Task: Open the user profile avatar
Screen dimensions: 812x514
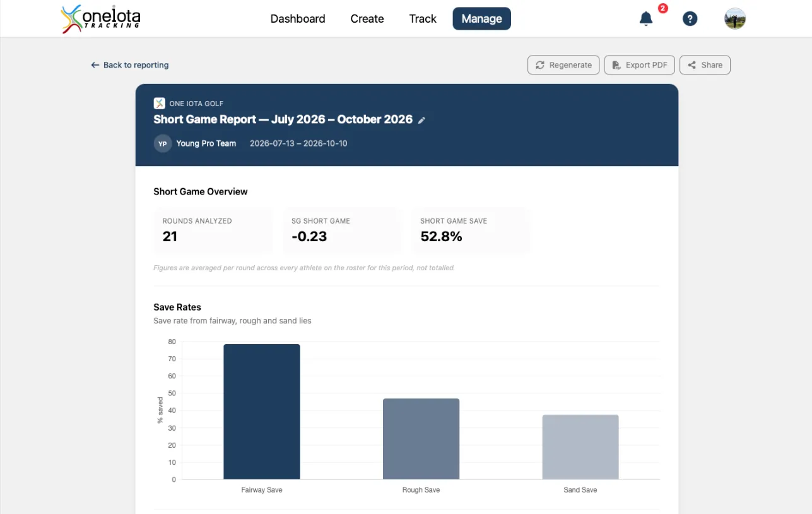Action: (x=735, y=19)
